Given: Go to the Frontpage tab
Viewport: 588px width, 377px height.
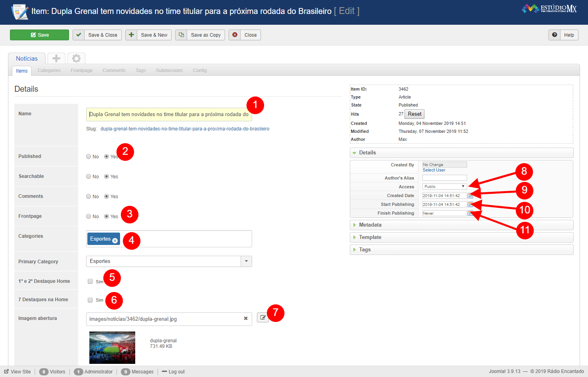Looking at the screenshot, I should point(81,71).
